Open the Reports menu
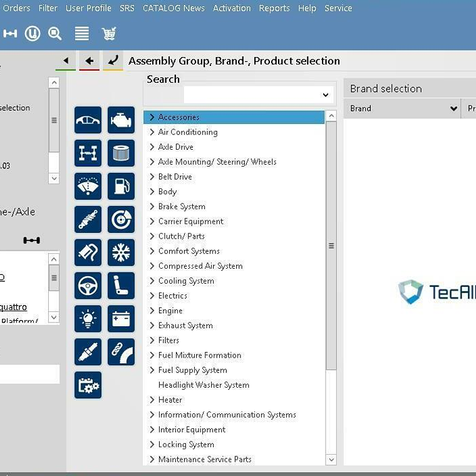The height and width of the screenshot is (476, 476). (x=274, y=8)
